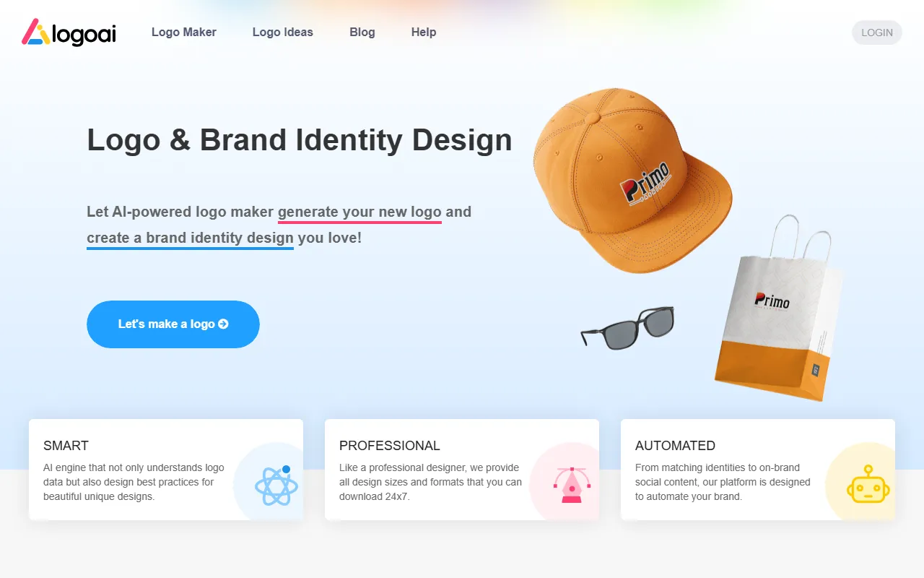The image size is (924, 578).
Task: Click the underlined generate your new logo text
Action: 359,212
